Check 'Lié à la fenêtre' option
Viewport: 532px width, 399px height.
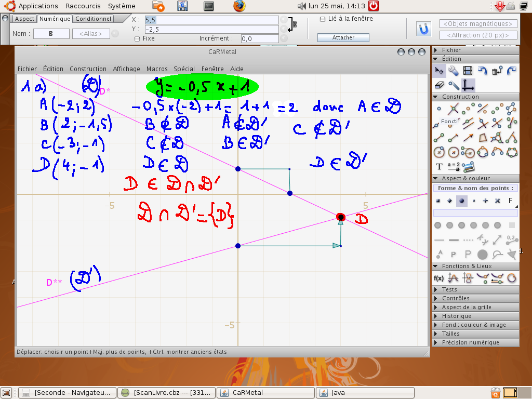click(323, 19)
